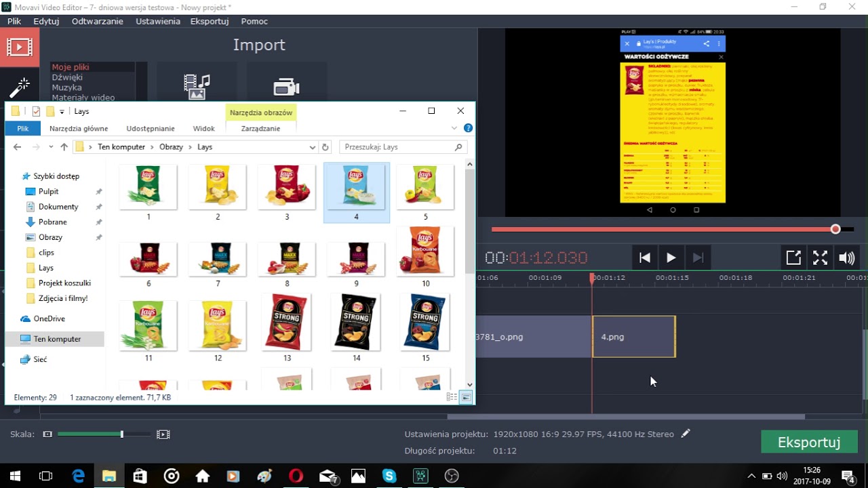This screenshot has height=488, width=868.
Task: Open Pobrane in the navigation pane
Action: pos(53,222)
